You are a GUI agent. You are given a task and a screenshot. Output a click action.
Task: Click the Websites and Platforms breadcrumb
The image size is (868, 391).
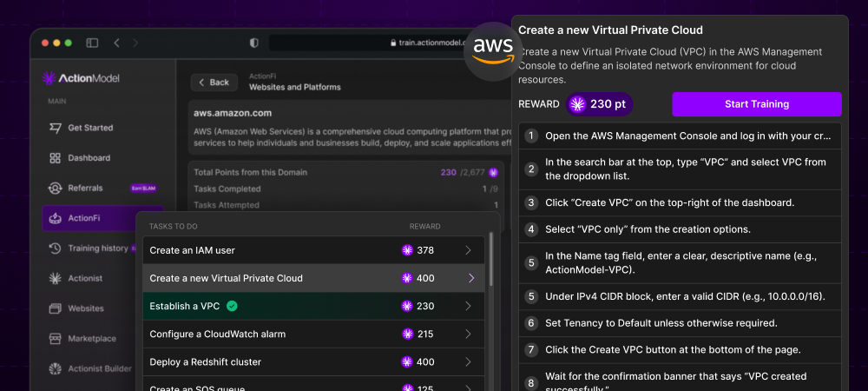[295, 87]
